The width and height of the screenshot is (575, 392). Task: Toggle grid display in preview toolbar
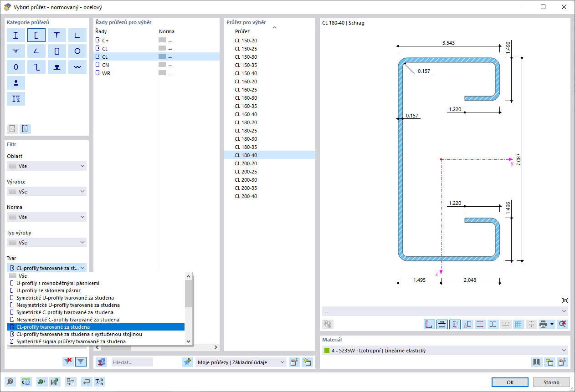point(518,324)
